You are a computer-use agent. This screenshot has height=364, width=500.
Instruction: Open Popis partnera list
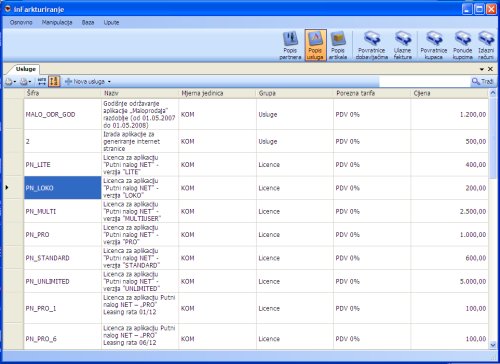pos(290,45)
